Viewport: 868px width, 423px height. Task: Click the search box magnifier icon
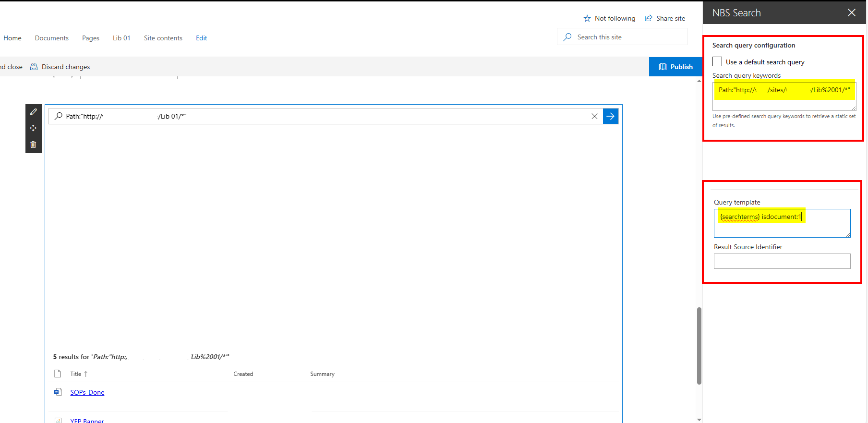tap(58, 116)
